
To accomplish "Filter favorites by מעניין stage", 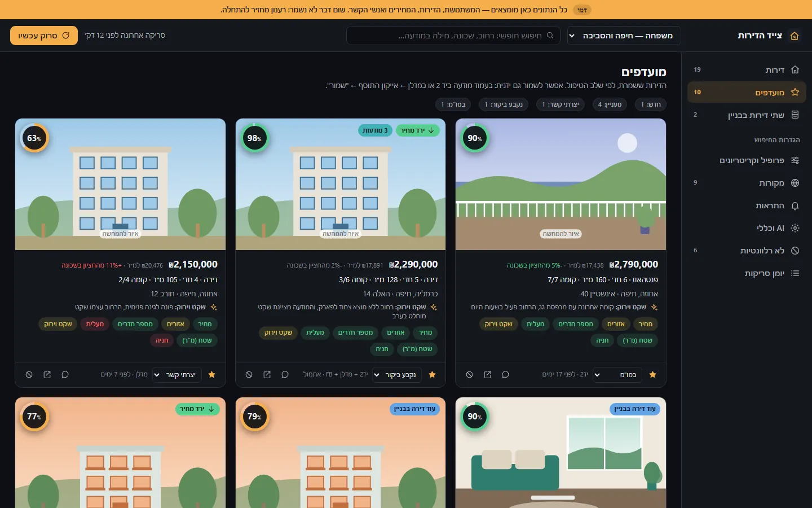I will click(x=610, y=104).
